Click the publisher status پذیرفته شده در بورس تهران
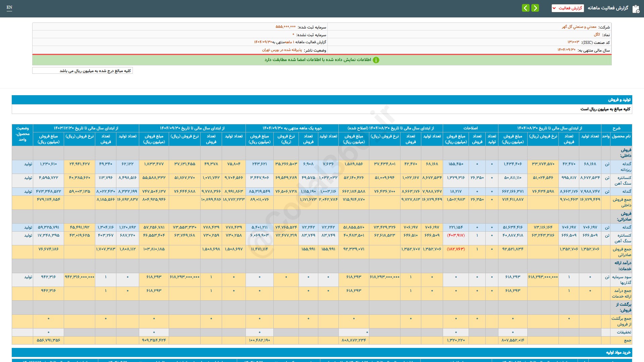 point(282,50)
